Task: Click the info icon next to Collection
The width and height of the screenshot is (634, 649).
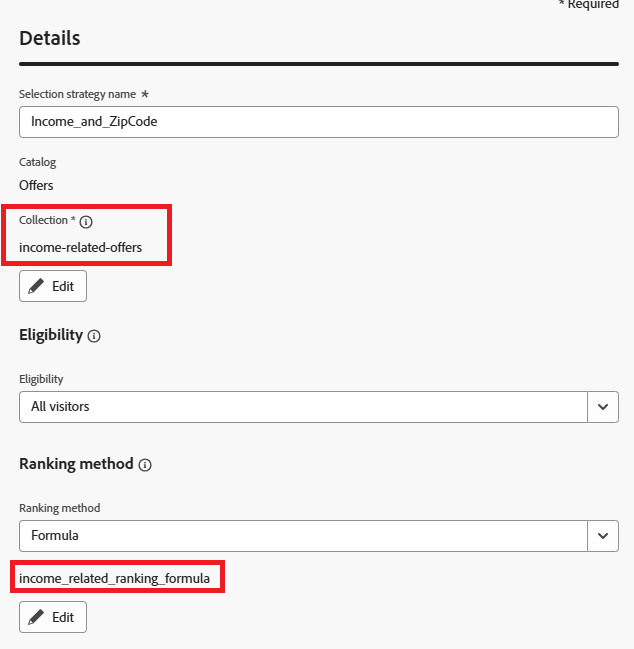Action: [x=86, y=221]
